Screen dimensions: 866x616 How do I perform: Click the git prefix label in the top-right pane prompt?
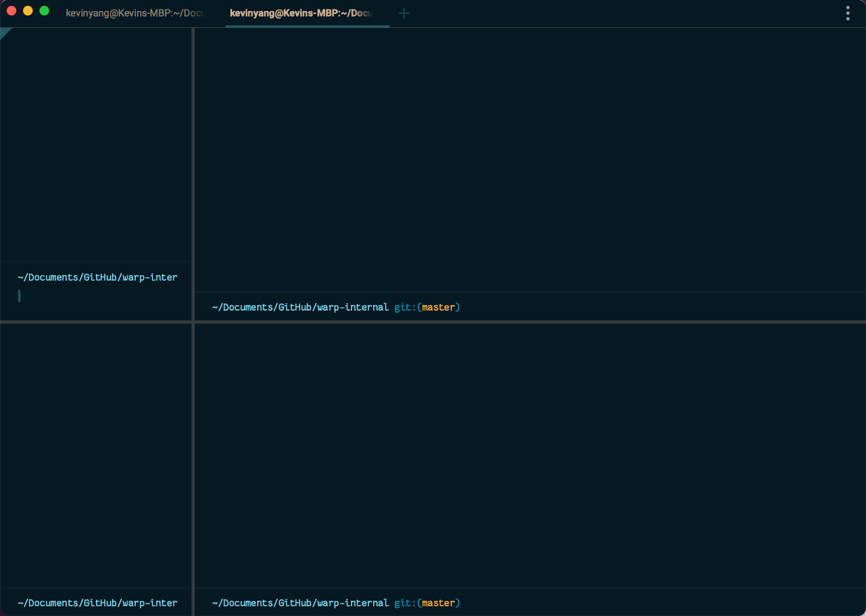click(403, 307)
